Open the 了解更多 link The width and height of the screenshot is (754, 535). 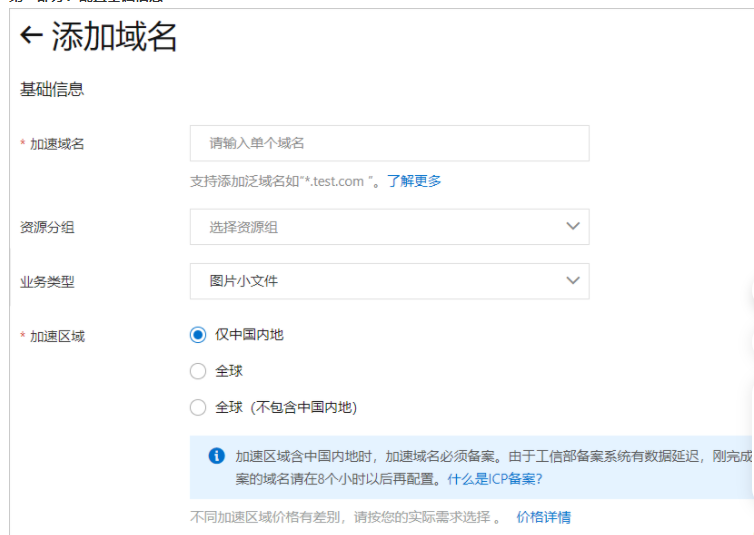[414, 181]
